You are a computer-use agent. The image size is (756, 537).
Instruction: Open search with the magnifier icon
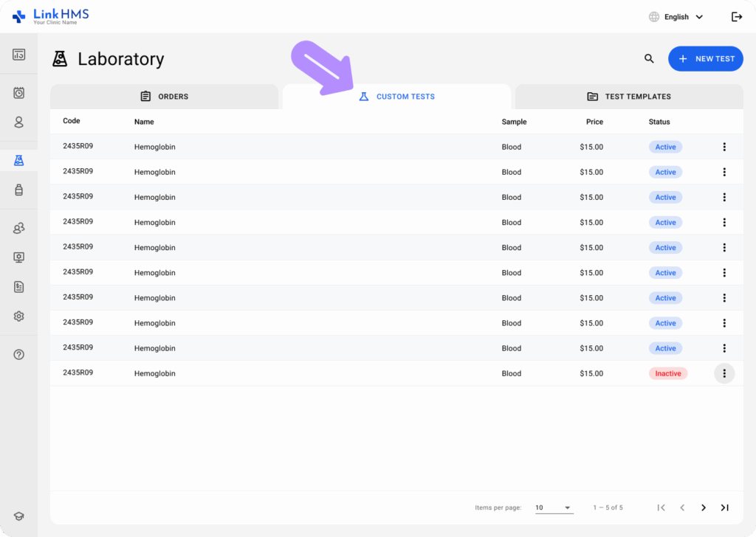pos(649,59)
